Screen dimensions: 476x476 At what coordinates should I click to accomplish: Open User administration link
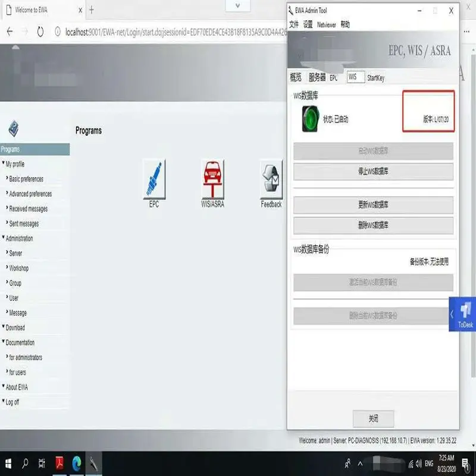pyautogui.click(x=14, y=298)
